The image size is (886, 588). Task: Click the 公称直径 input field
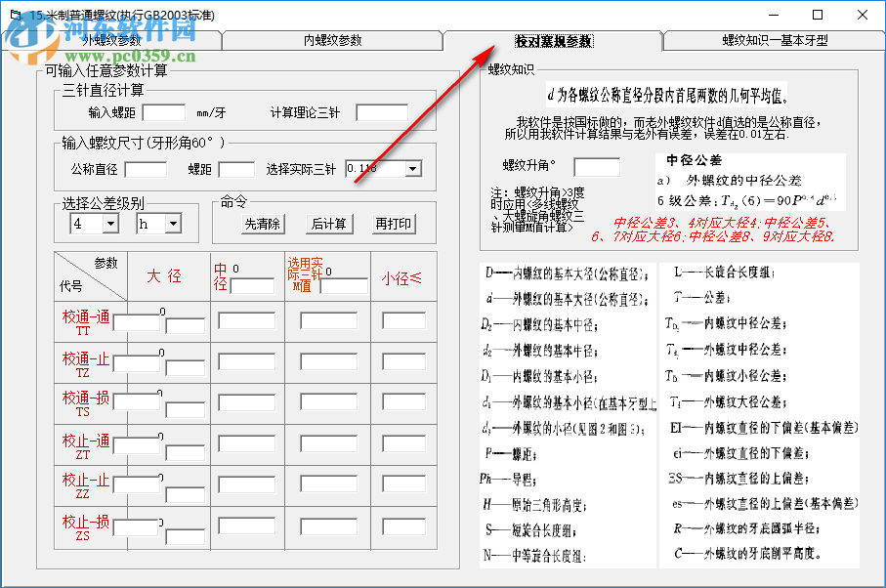coord(147,168)
